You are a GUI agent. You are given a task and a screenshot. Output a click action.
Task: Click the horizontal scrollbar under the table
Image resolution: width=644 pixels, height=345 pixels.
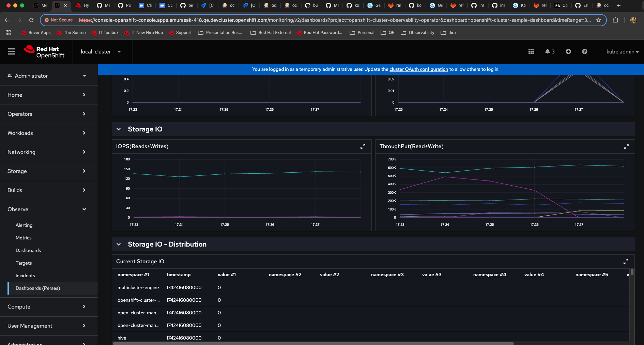tap(313, 343)
